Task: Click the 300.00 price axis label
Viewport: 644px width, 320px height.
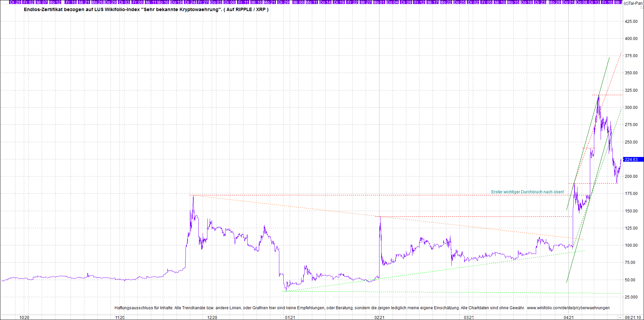Action: [631, 107]
